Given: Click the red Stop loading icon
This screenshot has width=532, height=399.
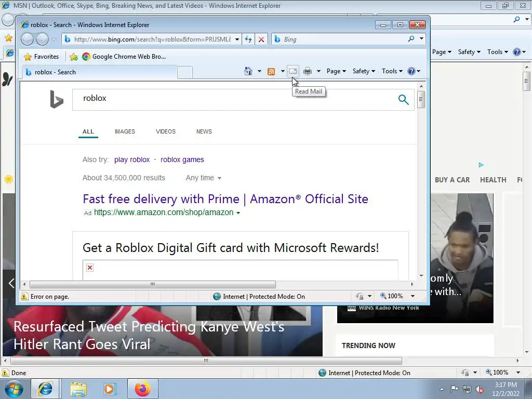Looking at the screenshot, I should 261,39.
